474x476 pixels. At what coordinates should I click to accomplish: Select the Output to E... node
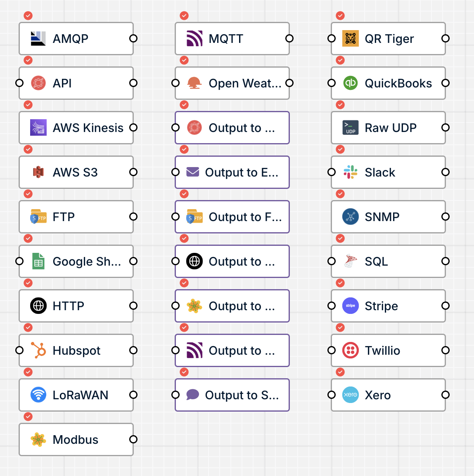click(x=232, y=172)
